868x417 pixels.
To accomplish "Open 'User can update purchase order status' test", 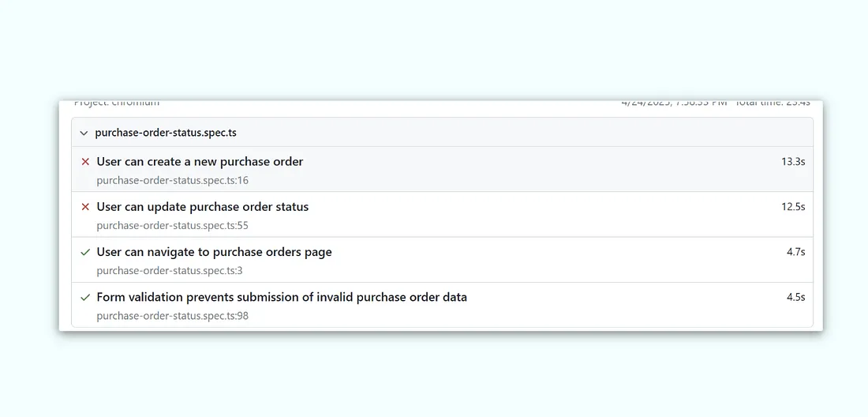I will click(x=203, y=207).
